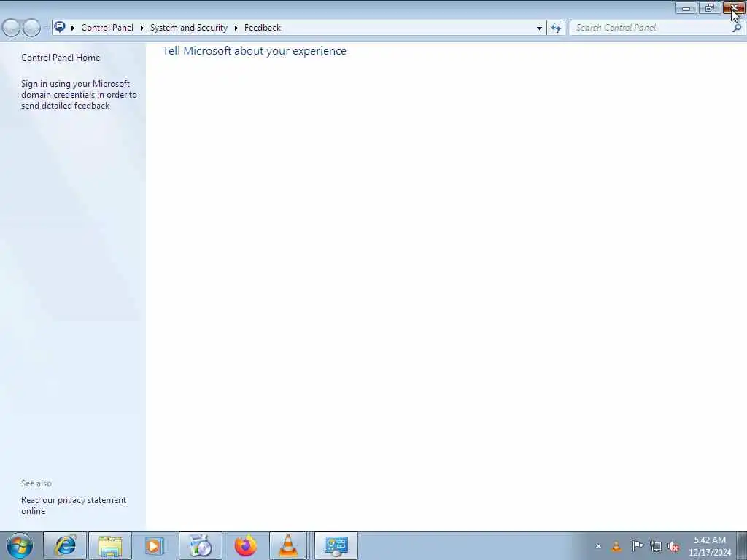747x560 pixels.
Task: Expand the chevron after System and Security
Action: pos(236,28)
